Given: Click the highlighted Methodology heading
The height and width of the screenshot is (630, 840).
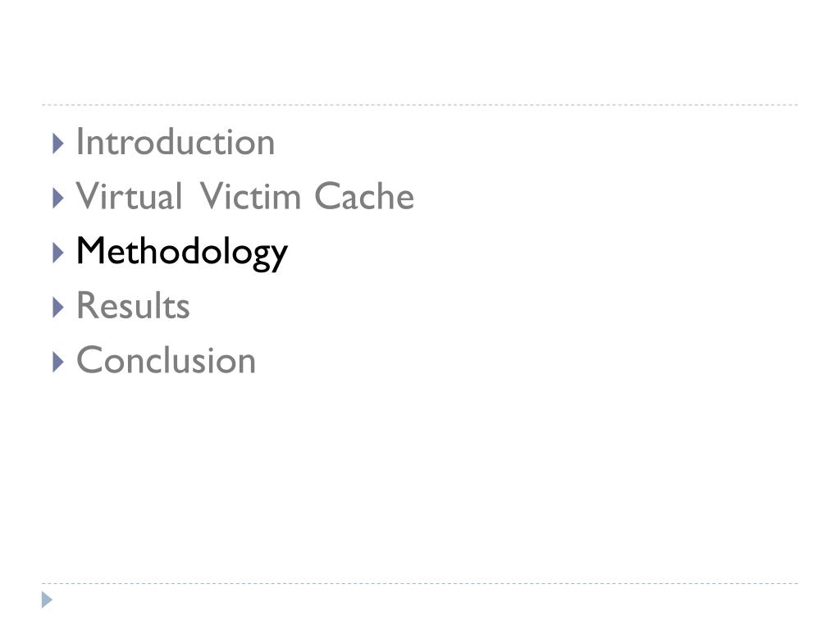Looking at the screenshot, I should (181, 252).
